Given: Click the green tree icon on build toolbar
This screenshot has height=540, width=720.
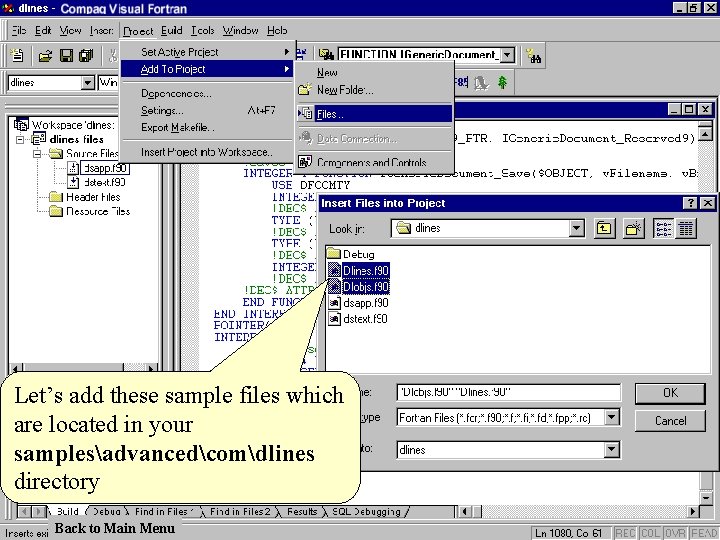Looking at the screenshot, I should point(503,83).
